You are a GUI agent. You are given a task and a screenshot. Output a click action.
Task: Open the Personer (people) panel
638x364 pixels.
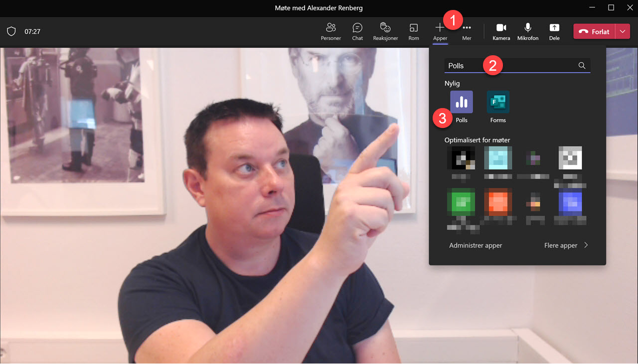[330, 31]
